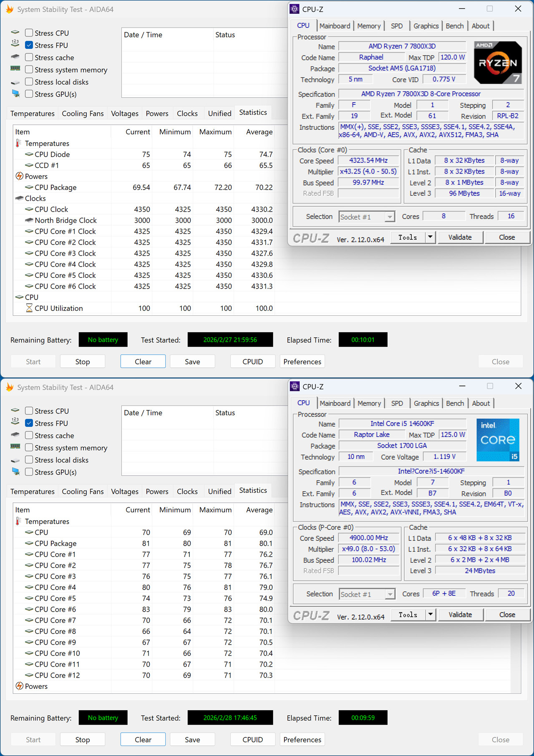Click the memory module icon beside Stress system memory in the Ryzen test window
This screenshot has width=534, height=756.
pos(15,68)
